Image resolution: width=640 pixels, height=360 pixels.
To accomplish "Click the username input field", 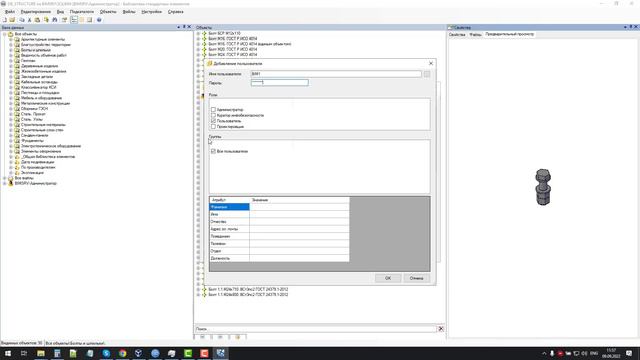I will click(x=336, y=74).
